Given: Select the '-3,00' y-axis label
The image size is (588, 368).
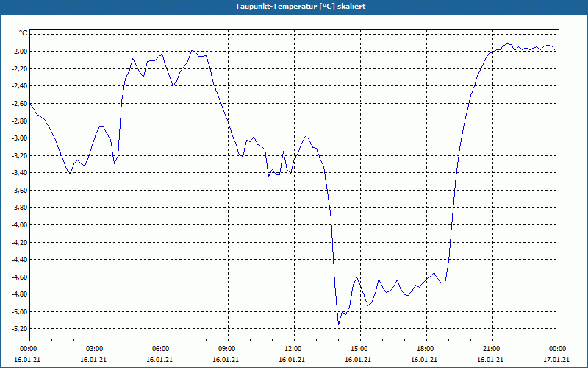Looking at the screenshot, I should click(20, 138).
